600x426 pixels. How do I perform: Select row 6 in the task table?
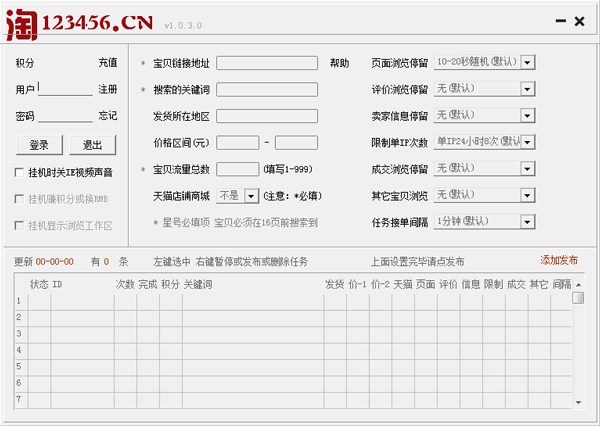coord(293,384)
